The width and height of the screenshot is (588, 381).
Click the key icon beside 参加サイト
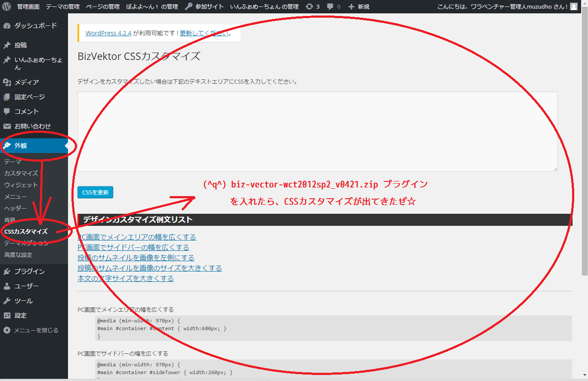pyautogui.click(x=189, y=6)
